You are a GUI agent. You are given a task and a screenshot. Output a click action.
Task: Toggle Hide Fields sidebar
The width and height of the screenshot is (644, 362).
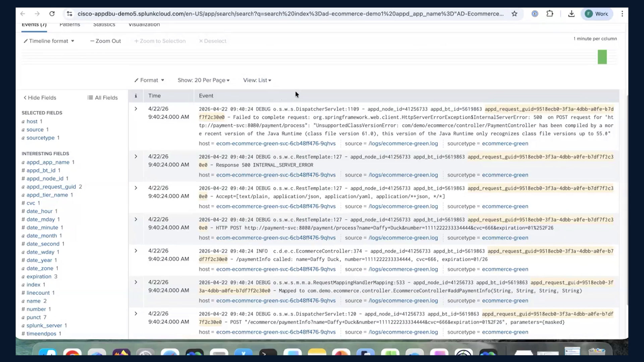40,98
